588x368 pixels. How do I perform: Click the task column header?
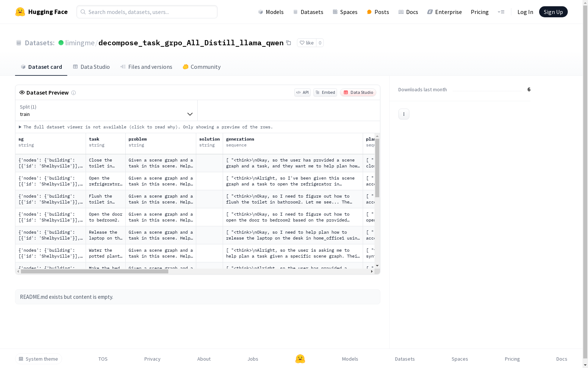coord(106,144)
